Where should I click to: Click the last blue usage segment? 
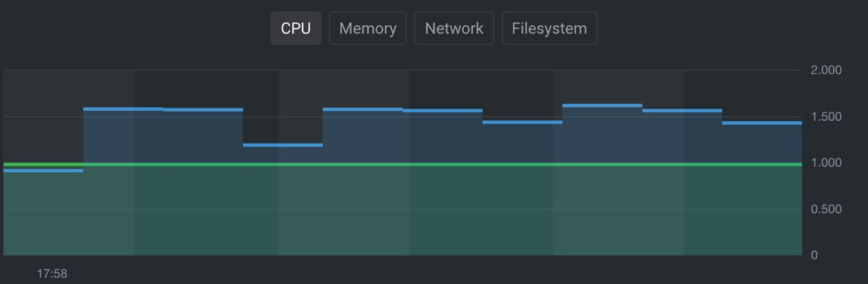coord(762,123)
